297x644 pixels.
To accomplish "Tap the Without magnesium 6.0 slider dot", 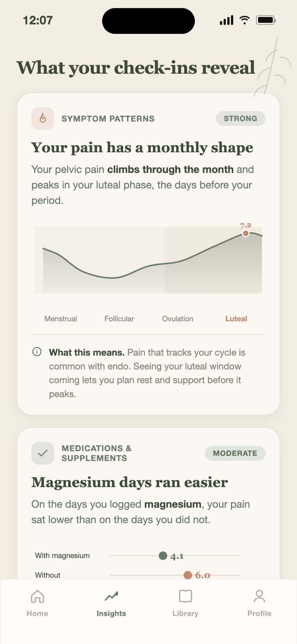I will pos(188,575).
